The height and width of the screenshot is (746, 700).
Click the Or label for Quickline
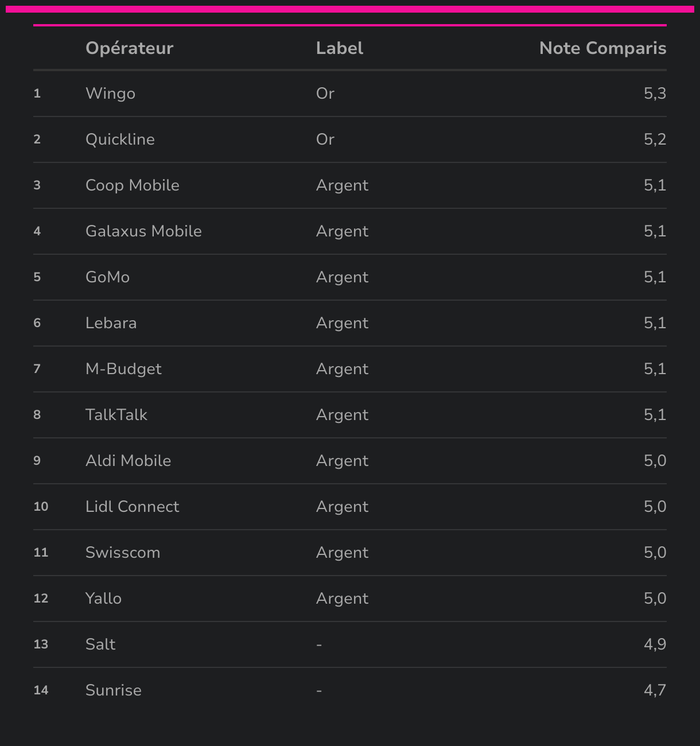pyautogui.click(x=325, y=139)
